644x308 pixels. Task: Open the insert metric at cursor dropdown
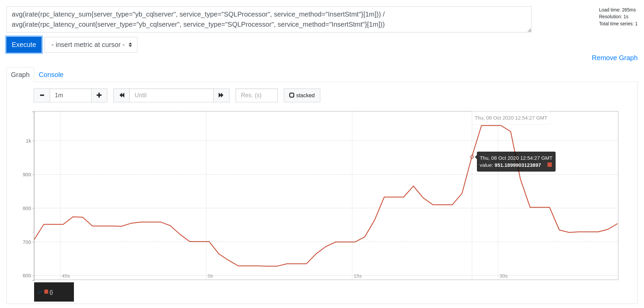[91, 45]
